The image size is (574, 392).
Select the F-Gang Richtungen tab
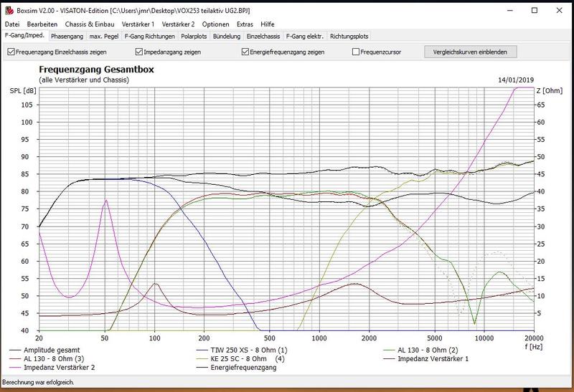coord(149,35)
